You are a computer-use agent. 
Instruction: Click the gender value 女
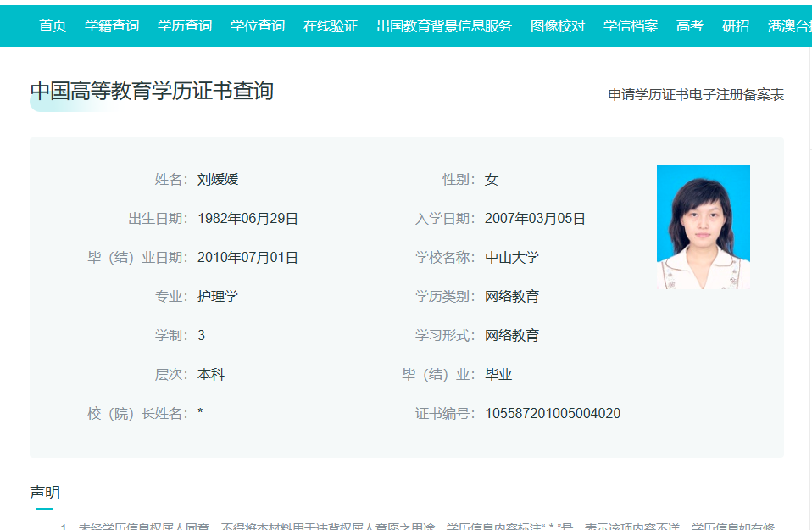492,179
